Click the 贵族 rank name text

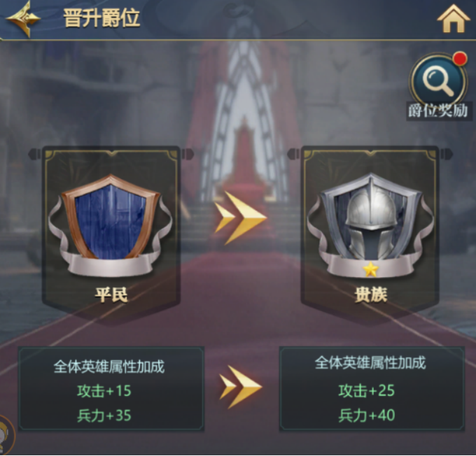tap(371, 294)
